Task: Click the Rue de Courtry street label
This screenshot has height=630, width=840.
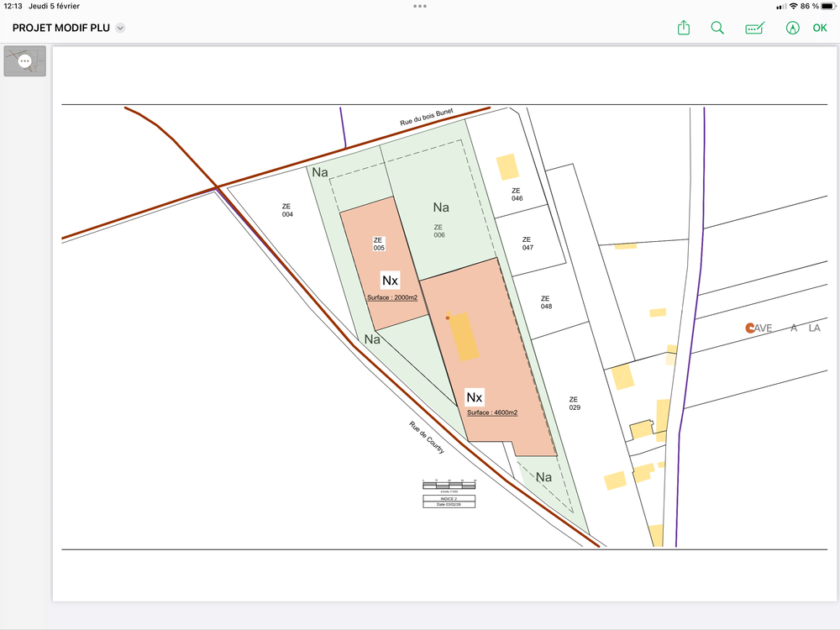Action: pyautogui.click(x=427, y=438)
